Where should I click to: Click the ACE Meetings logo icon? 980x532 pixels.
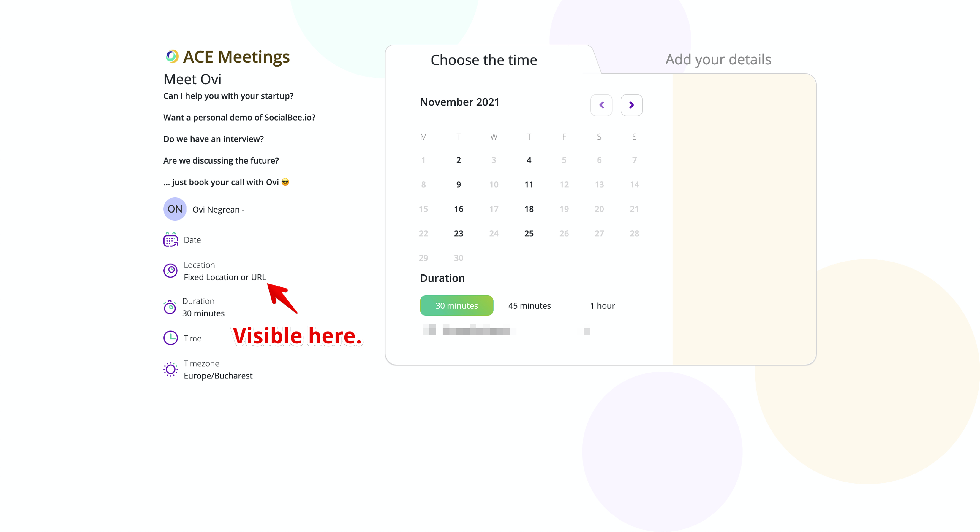[172, 56]
